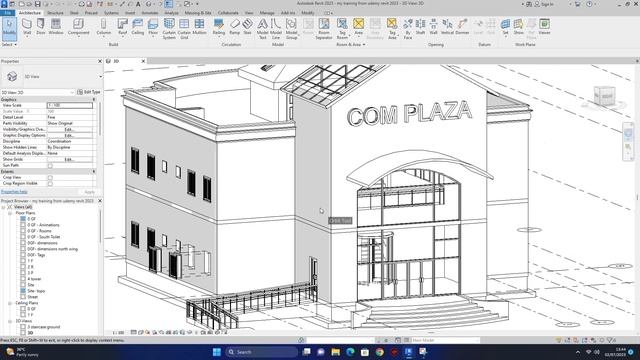This screenshot has height=360, width=640.
Task: Select the Curtain Grid tool
Action: 184,29
